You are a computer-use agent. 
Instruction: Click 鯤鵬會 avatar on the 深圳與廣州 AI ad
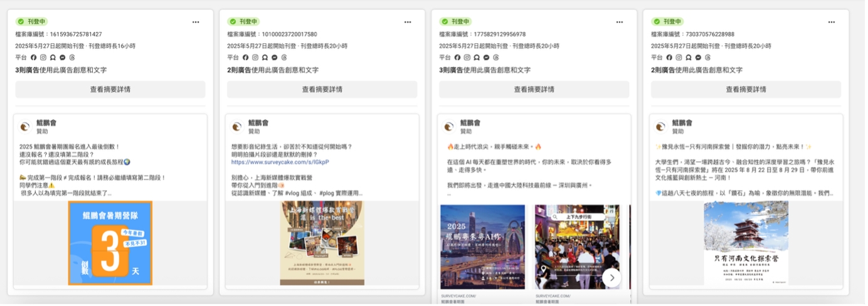tap(449, 127)
